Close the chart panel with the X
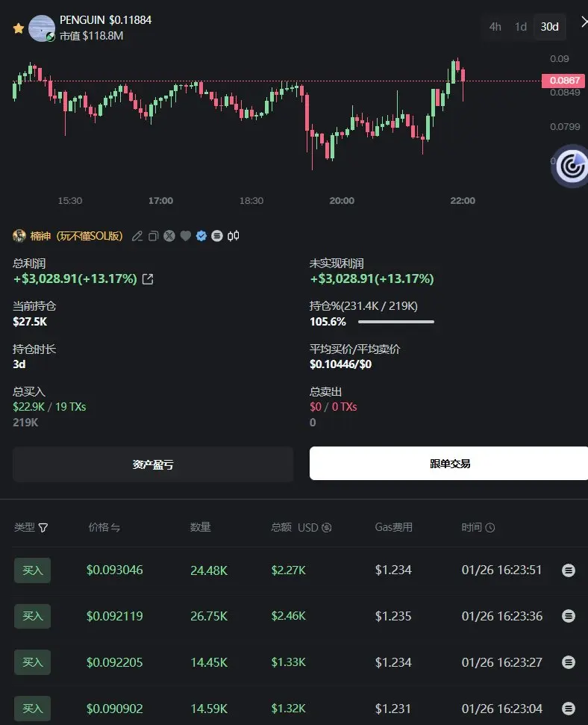The height and width of the screenshot is (725, 588). (584, 22)
